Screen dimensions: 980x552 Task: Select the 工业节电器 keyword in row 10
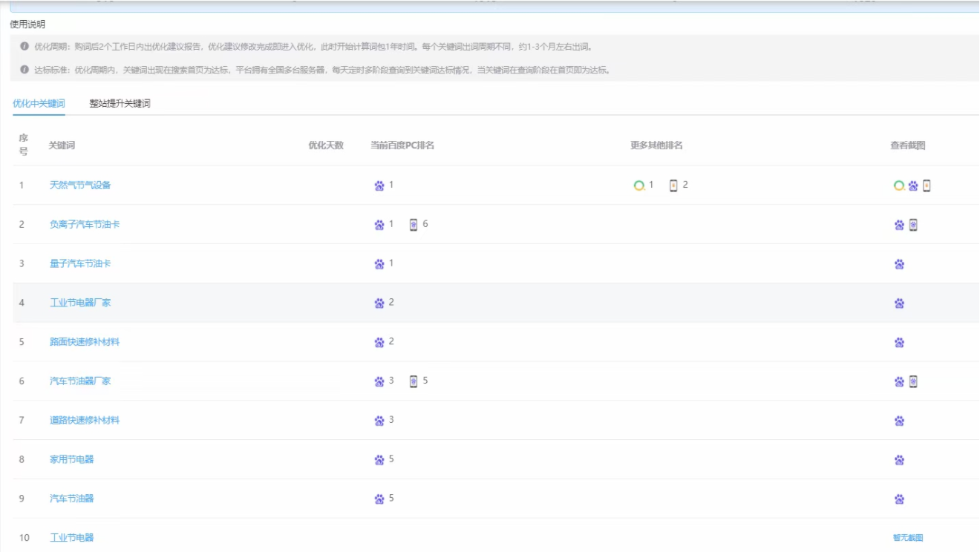[x=72, y=538]
